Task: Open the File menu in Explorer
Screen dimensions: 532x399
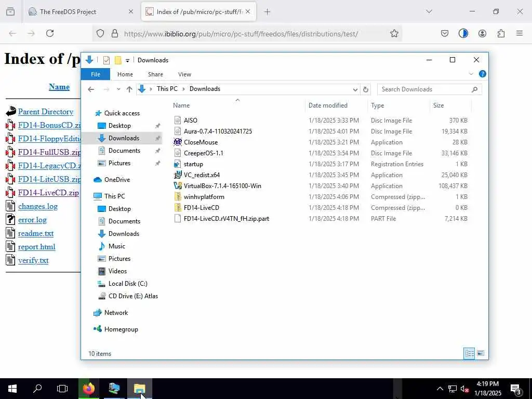Action: coord(96,74)
